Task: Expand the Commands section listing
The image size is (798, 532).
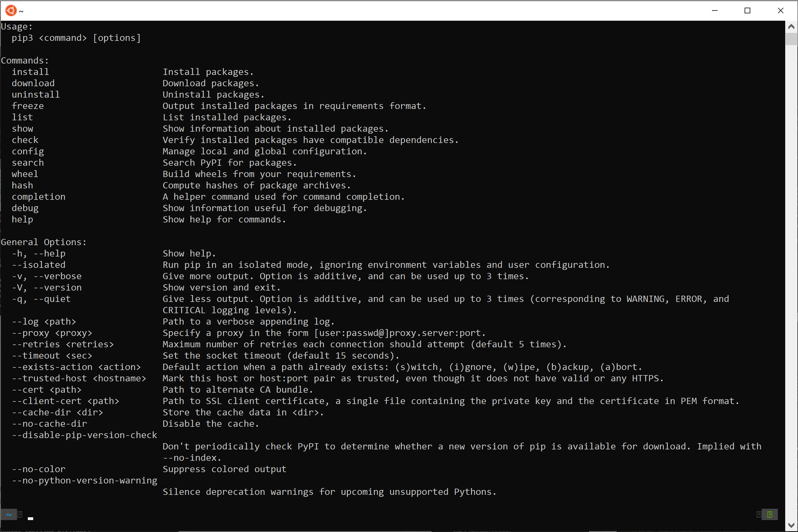Action: click(x=24, y=60)
